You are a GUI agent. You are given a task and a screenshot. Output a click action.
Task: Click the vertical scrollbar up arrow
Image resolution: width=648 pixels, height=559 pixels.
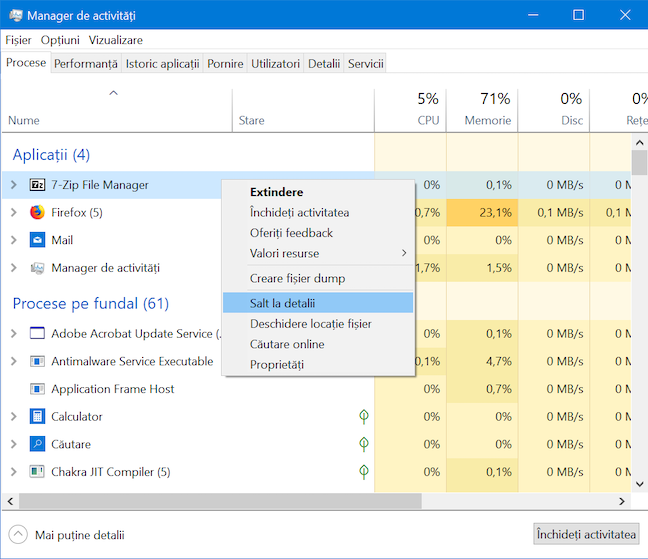pos(639,143)
